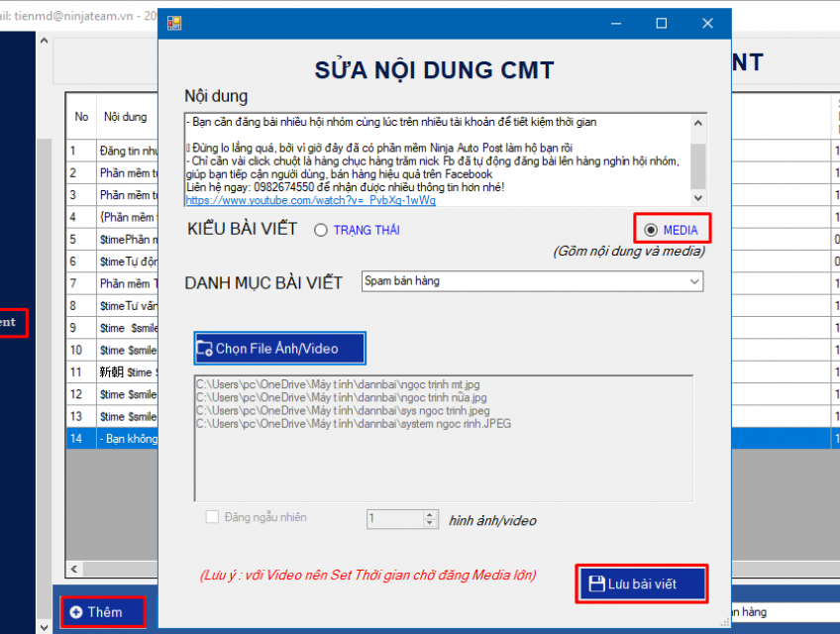The image size is (840, 634).
Task: Open the DANH MỤC BÀI VIẾT dropdown
Action: click(693, 283)
